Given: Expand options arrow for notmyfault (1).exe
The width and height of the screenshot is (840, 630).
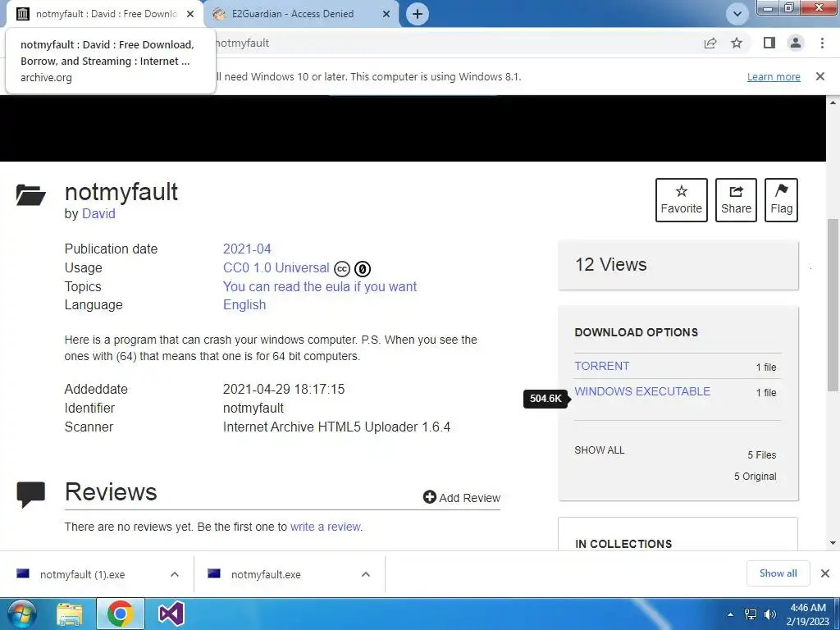Looking at the screenshot, I should click(175, 574).
